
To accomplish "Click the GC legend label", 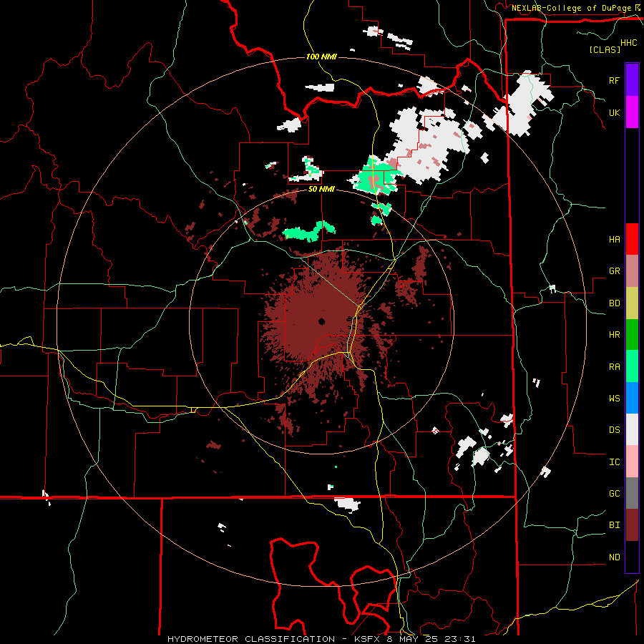I will click(614, 494).
